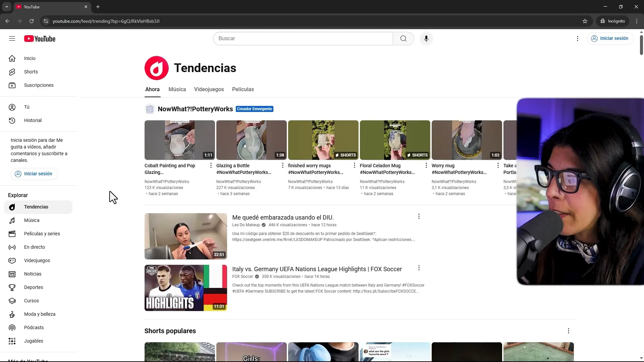Open options menu for Glazing a Bottle video
The width and height of the screenshot is (644, 362).
pyautogui.click(x=282, y=165)
